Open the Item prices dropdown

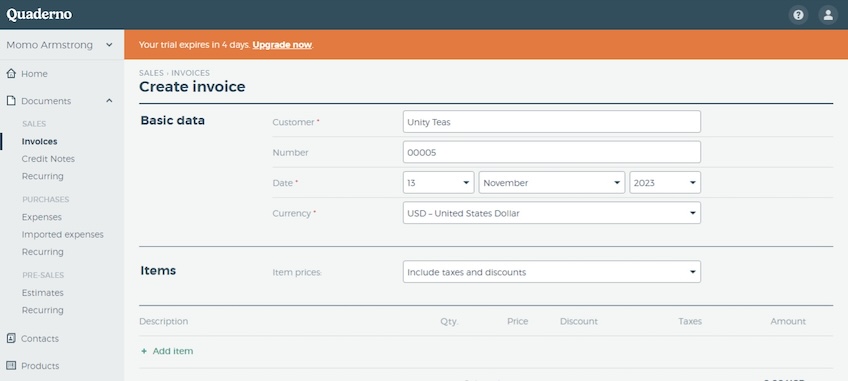(552, 272)
